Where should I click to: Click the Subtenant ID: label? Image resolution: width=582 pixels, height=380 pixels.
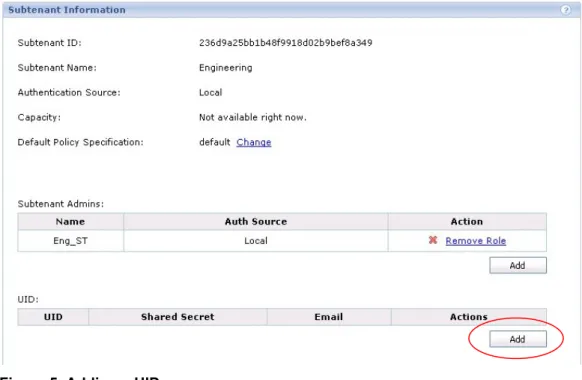[49, 43]
